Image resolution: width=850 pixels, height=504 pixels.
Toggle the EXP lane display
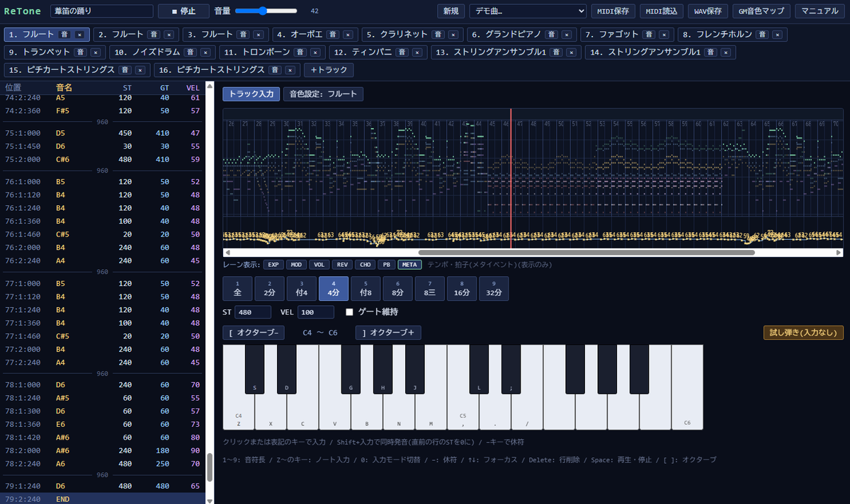[273, 265]
